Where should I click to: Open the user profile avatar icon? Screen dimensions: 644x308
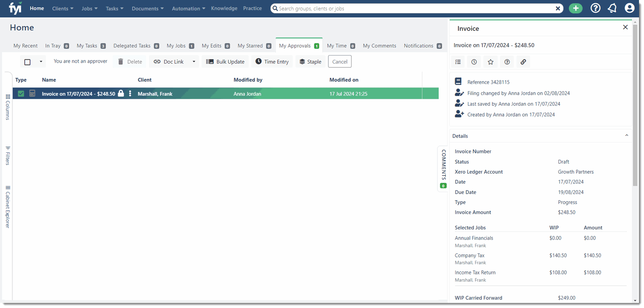pyautogui.click(x=629, y=8)
